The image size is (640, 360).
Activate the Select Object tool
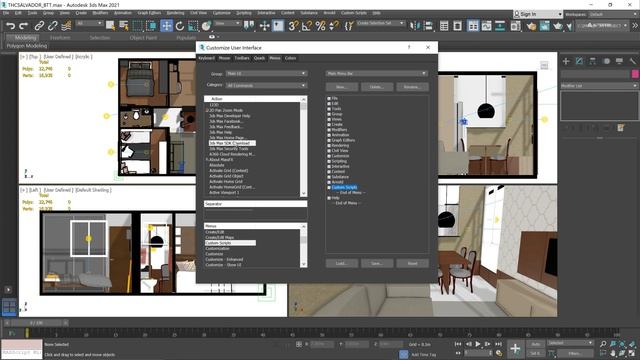[x=110, y=26]
